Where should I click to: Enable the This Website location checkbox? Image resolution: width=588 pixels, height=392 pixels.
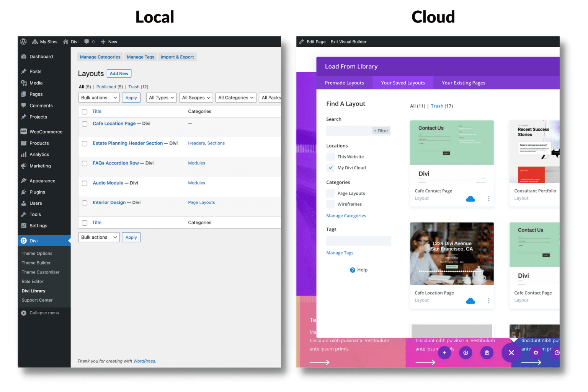(x=330, y=156)
